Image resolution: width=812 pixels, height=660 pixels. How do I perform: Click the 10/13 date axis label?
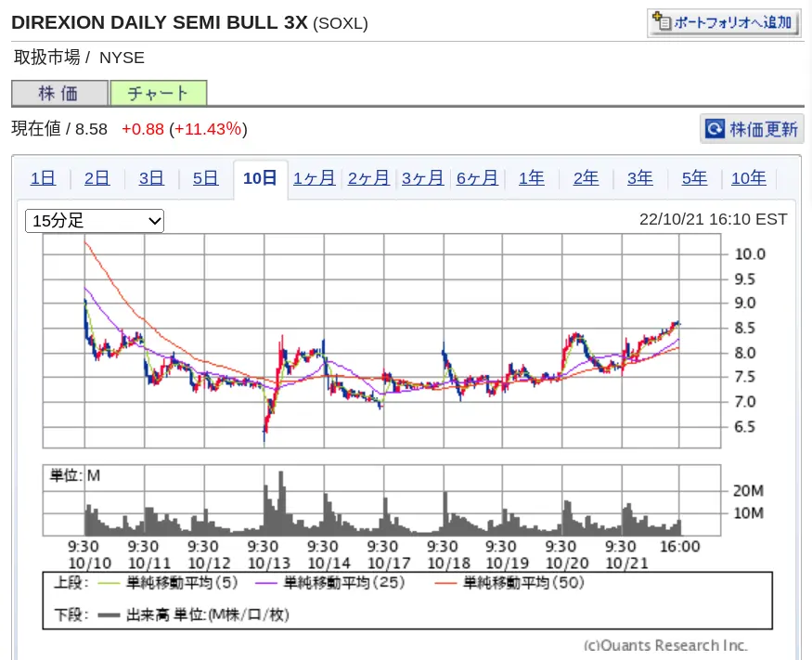point(269,563)
